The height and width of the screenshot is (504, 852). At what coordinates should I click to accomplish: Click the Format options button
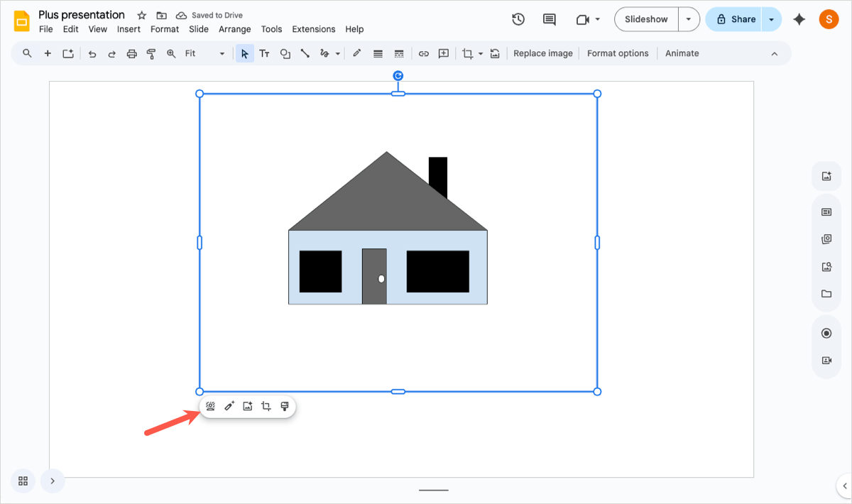click(x=618, y=53)
